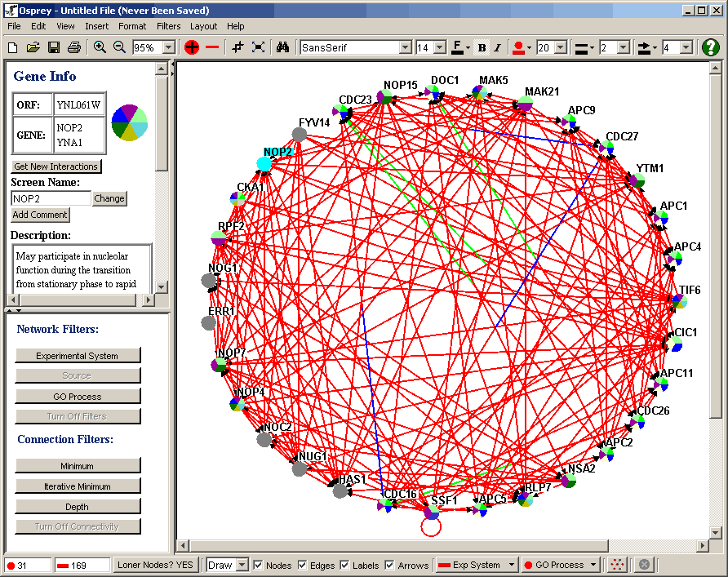Image resolution: width=728 pixels, height=577 pixels.
Task: Open the SansSerif font dropdown
Action: 405,47
